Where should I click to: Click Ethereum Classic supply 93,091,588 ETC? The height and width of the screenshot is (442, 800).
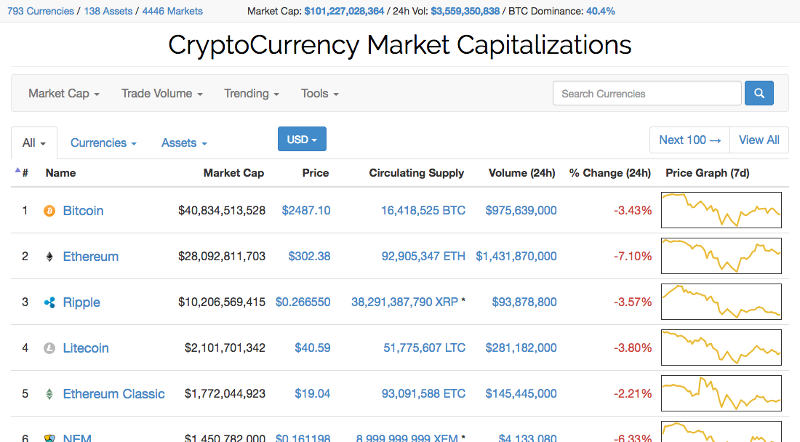(x=423, y=394)
